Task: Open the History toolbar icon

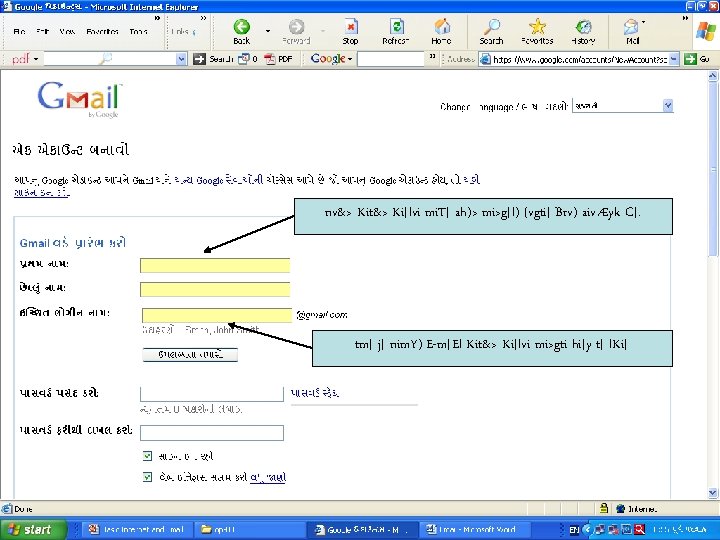Action: (583, 27)
